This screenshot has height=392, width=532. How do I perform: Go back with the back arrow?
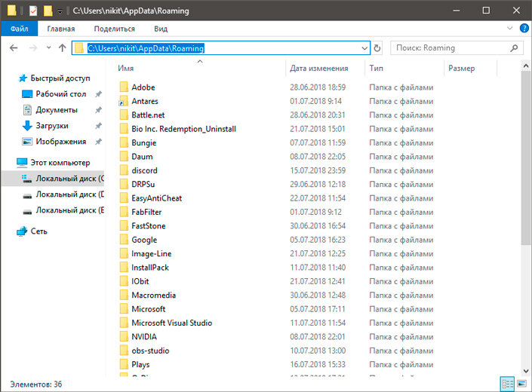pyautogui.click(x=14, y=47)
